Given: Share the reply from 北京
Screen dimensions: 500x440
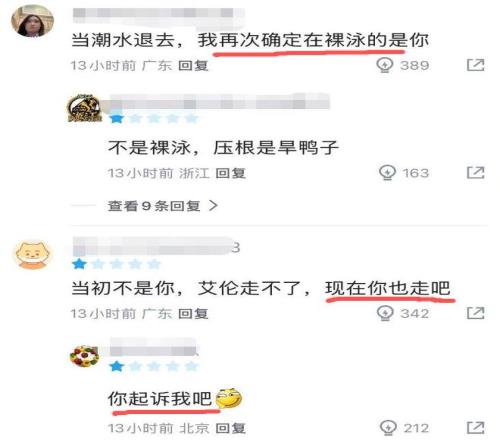Looking at the screenshot, I should pos(475,428).
